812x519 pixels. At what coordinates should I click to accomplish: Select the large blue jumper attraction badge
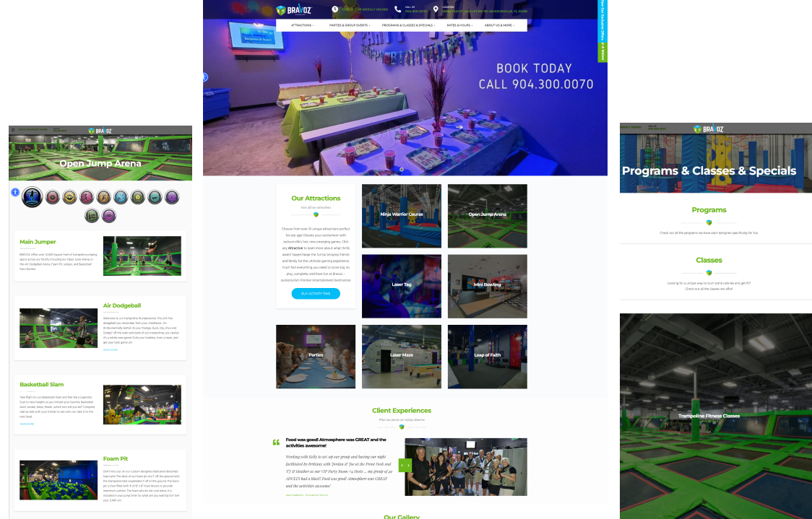[32, 196]
